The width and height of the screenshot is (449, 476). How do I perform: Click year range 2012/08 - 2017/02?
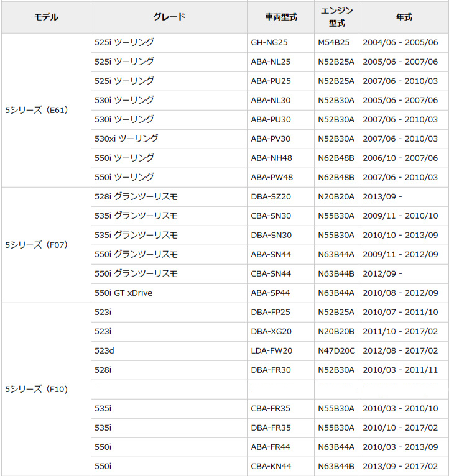coord(400,351)
